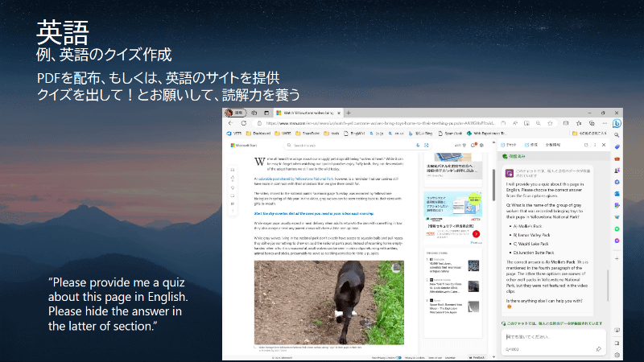Click the MSN page vertical scrollbar
This screenshot has width=644, height=362.
pyautogui.click(x=493, y=185)
